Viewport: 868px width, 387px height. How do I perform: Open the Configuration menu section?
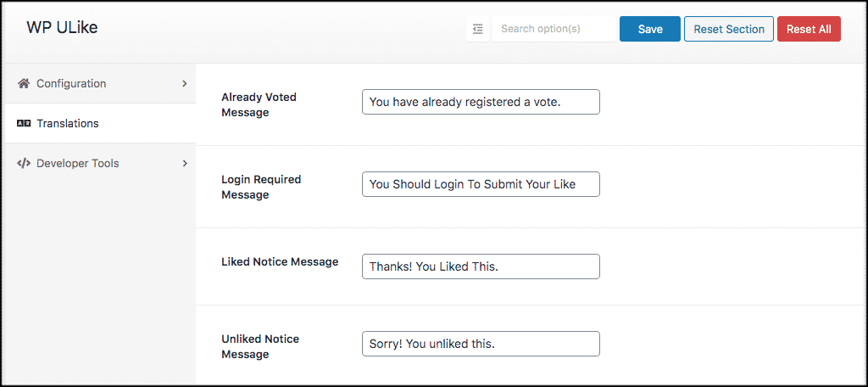pyautogui.click(x=101, y=84)
